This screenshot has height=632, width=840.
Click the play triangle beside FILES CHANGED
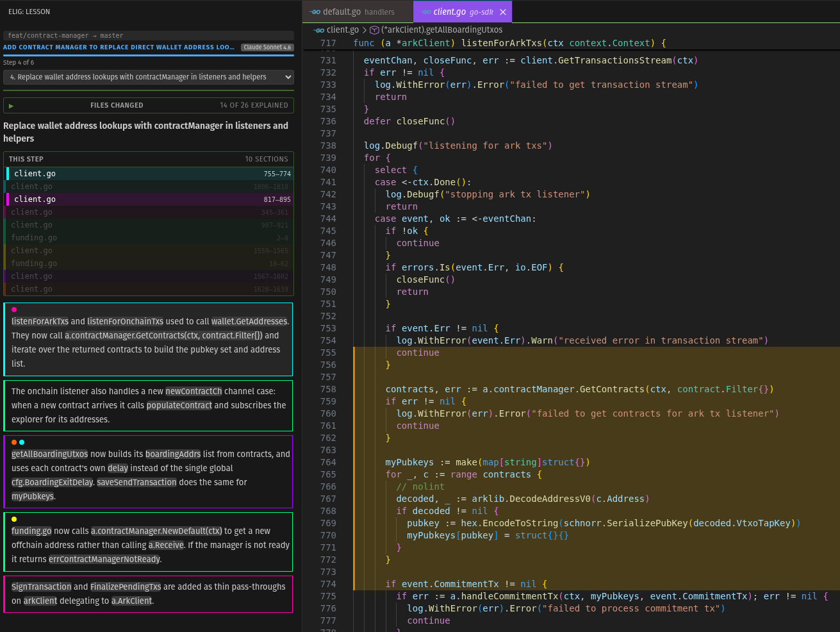(11, 105)
